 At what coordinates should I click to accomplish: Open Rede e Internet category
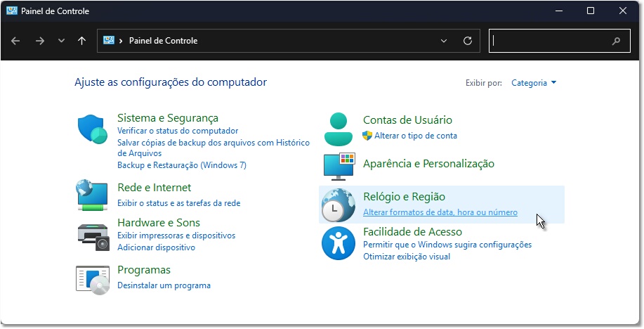coord(154,188)
